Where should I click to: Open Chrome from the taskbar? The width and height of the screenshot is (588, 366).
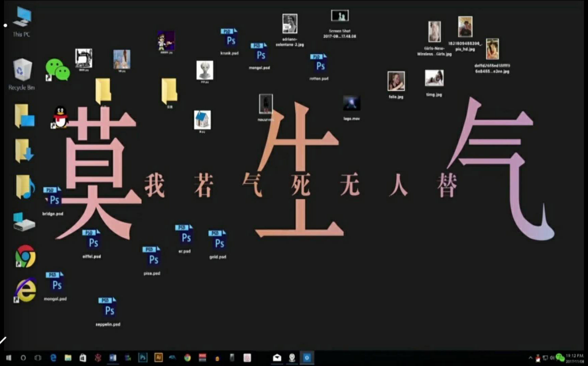(x=187, y=358)
